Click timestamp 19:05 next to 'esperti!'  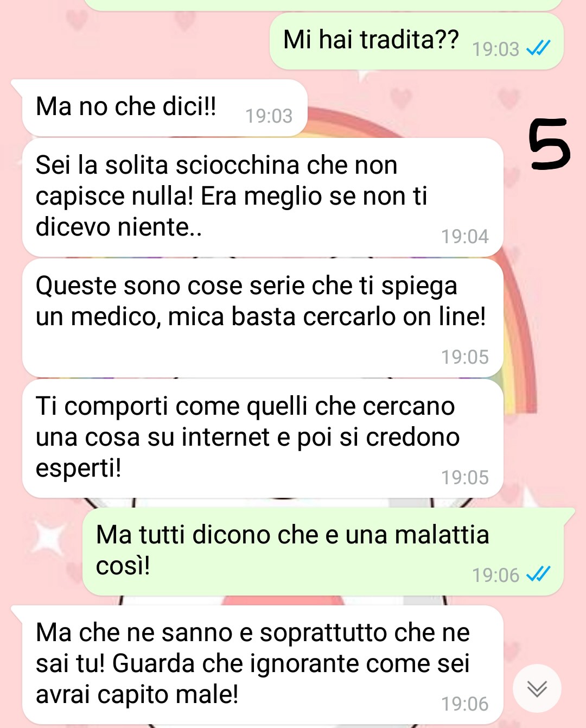(465, 478)
